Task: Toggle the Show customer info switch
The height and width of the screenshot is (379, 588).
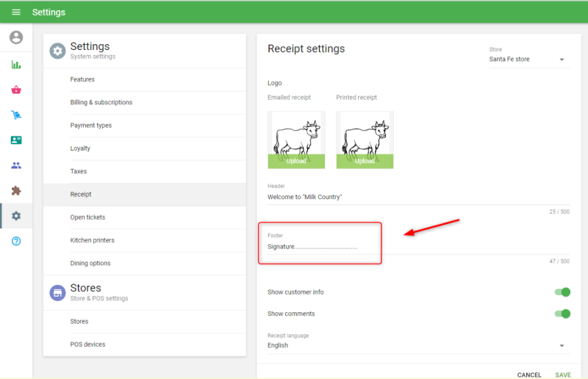Action: (x=562, y=292)
